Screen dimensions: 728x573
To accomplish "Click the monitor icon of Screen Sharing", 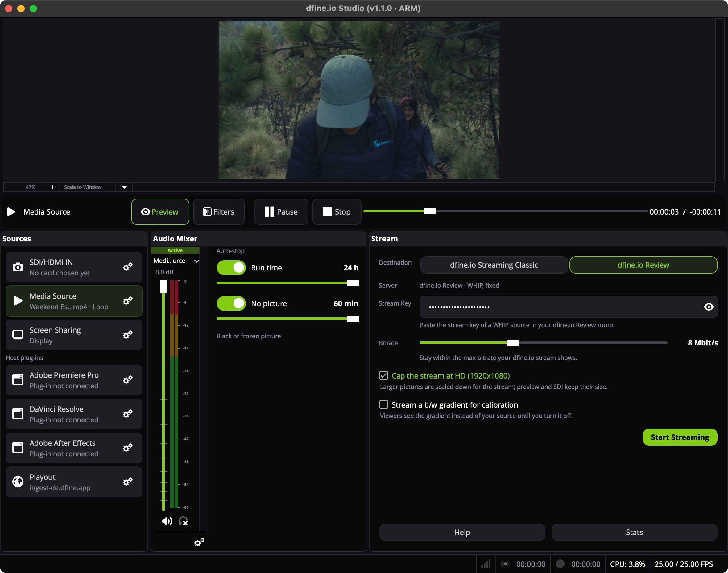I will pyautogui.click(x=18, y=335).
